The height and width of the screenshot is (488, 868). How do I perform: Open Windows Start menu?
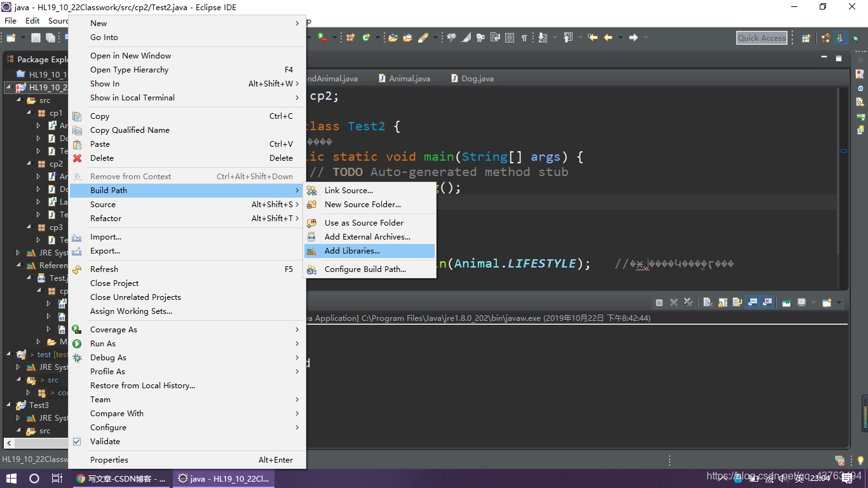pyautogui.click(x=11, y=478)
